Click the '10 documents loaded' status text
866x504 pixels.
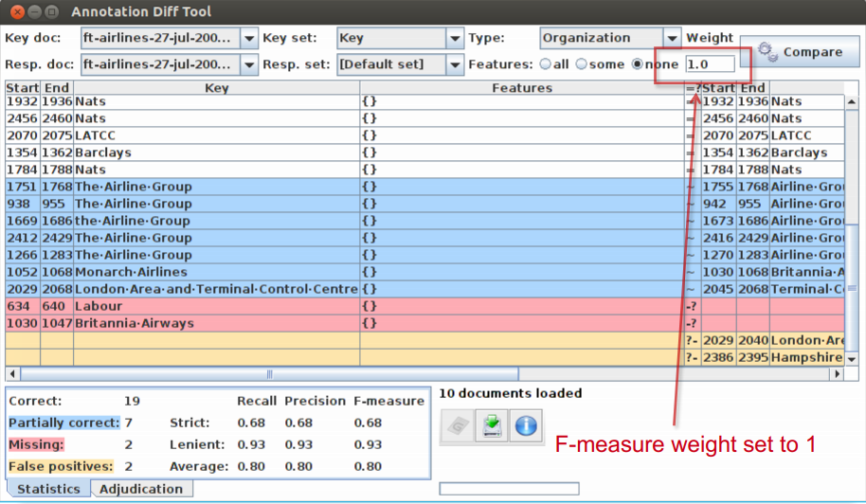pos(511,393)
